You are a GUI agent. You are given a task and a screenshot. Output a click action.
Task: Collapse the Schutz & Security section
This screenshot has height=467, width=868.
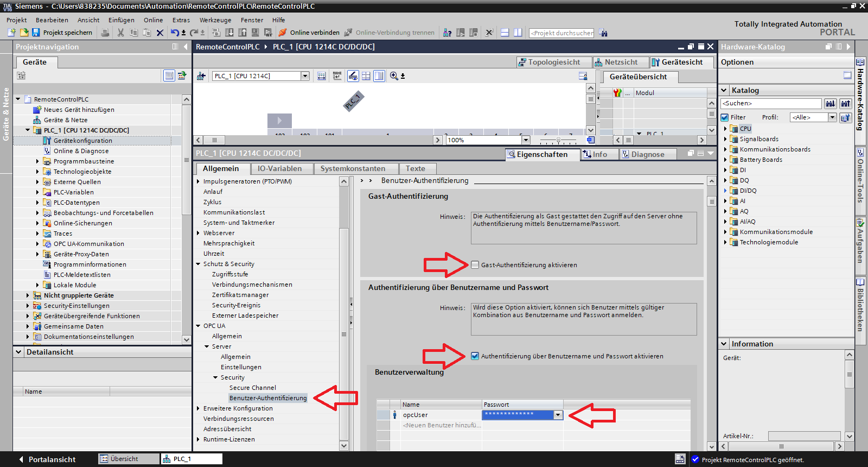click(198, 264)
